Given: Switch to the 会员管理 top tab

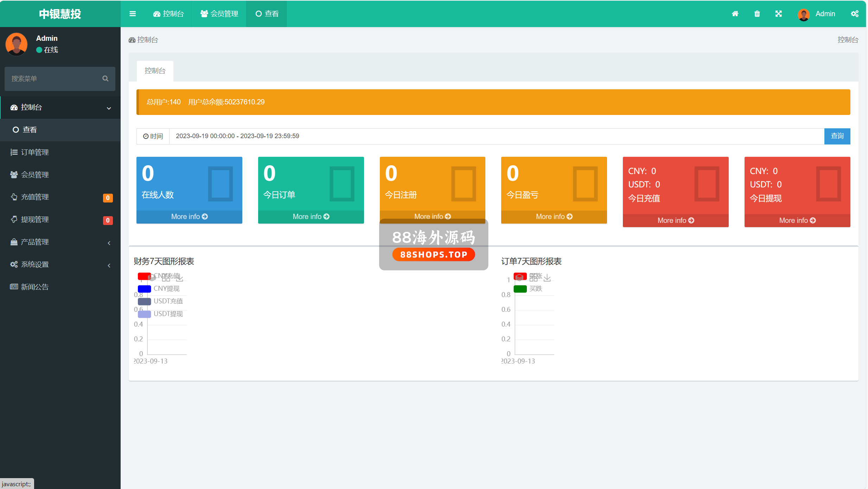Looking at the screenshot, I should click(219, 14).
